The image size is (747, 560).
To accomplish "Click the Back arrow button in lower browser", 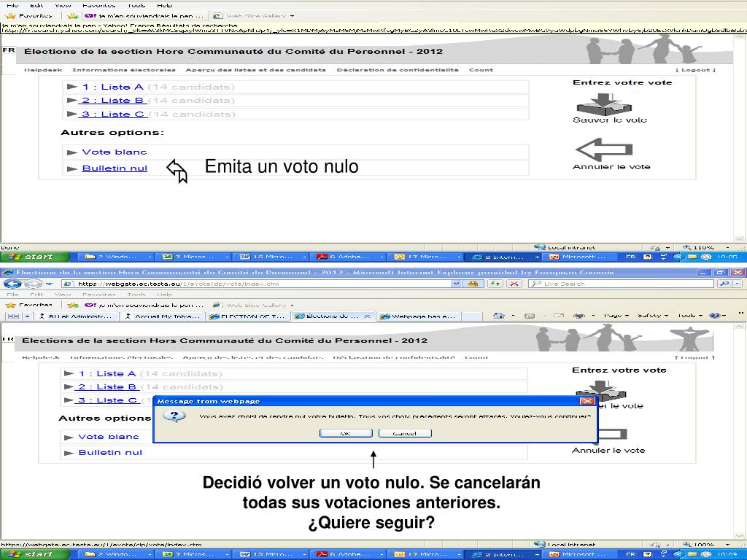I will point(13,284).
